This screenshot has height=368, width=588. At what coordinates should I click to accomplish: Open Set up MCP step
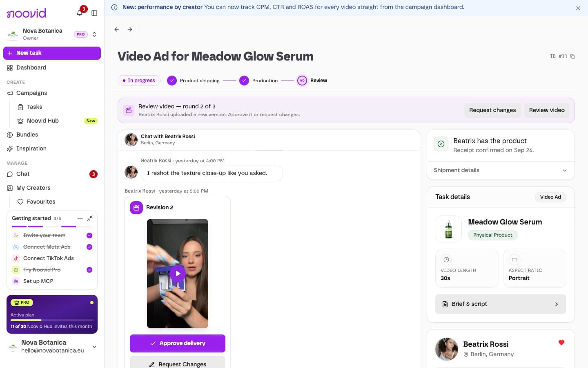point(52,281)
